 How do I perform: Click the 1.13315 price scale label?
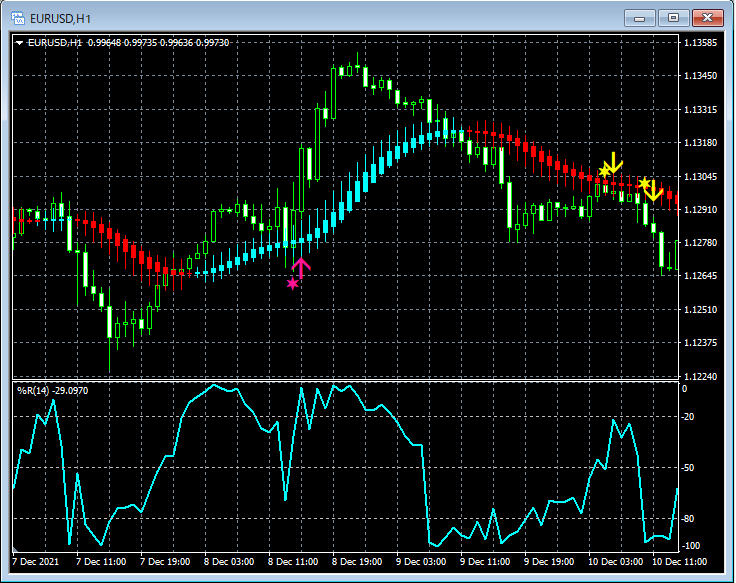click(x=701, y=109)
